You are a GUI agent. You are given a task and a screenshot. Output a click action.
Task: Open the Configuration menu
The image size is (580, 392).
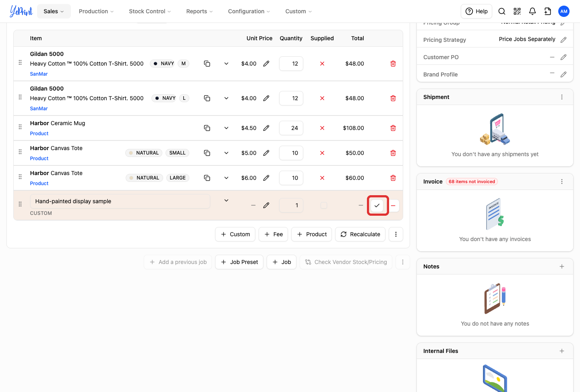coord(249,11)
